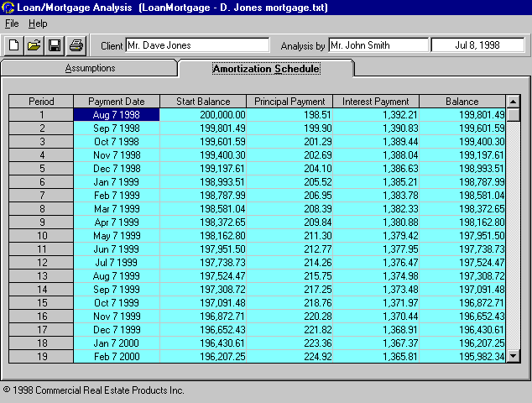Click principal payment cell 214.26
Screen dimensions: 532x403
click(x=289, y=263)
